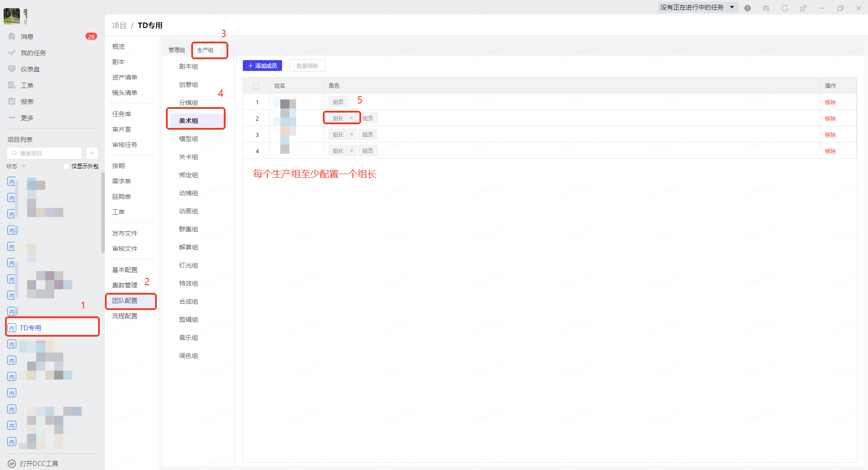868x470 pixels.
Task: Click the pin icon in title bar
Action: (803, 8)
